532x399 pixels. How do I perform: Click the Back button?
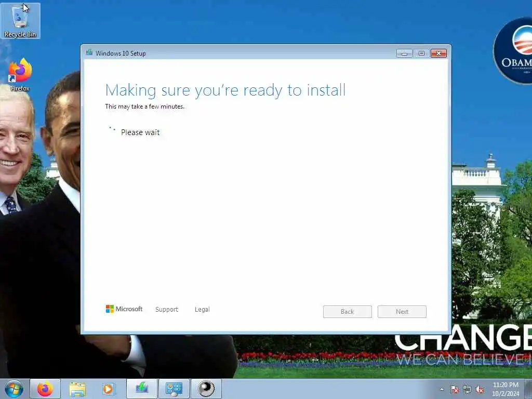point(348,312)
